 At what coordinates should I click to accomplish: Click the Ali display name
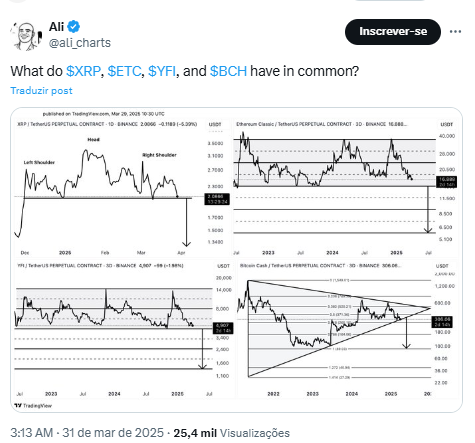[56, 26]
